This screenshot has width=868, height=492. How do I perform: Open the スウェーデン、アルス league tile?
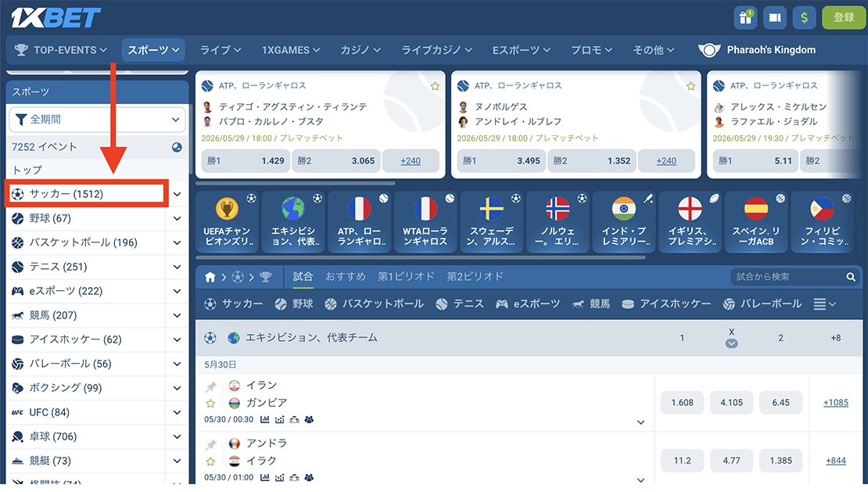[x=492, y=222]
